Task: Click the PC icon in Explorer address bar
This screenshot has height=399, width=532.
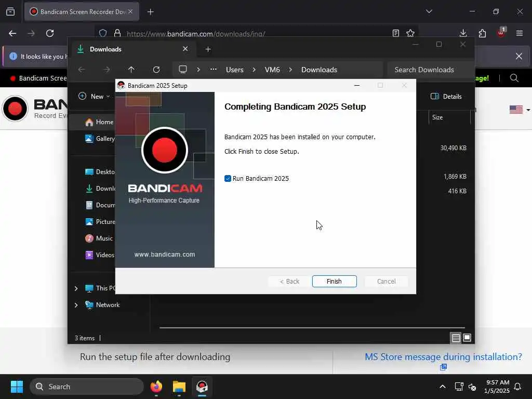Action: click(x=183, y=70)
